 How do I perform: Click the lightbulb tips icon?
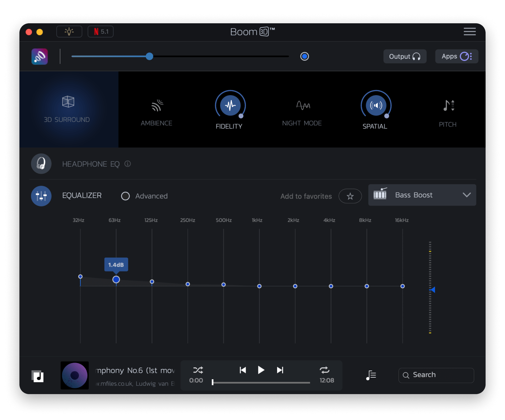[x=69, y=31]
